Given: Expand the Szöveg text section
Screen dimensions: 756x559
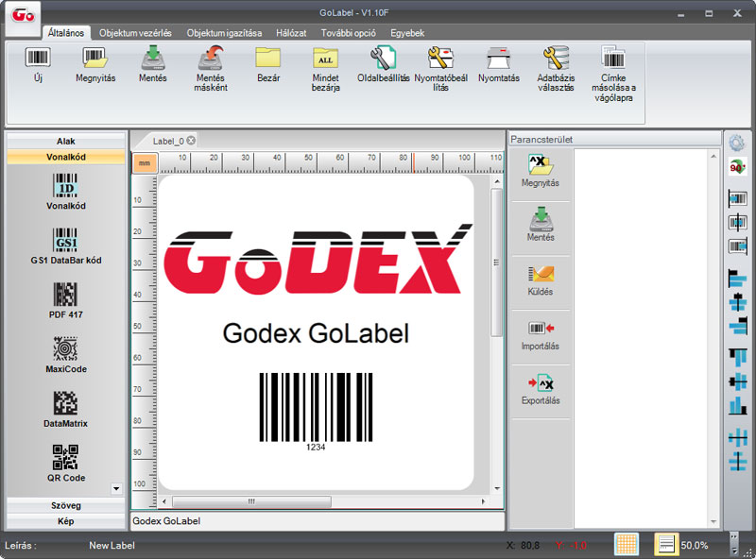Looking at the screenshot, I should [x=66, y=505].
